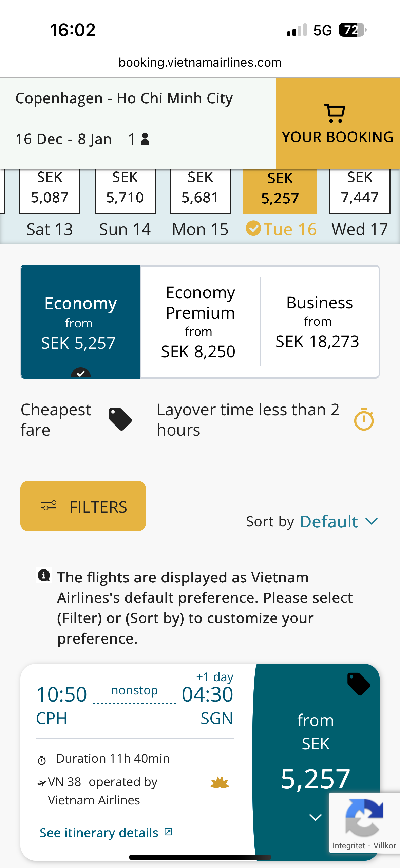Switch to the Business class tab
The width and height of the screenshot is (400, 868).
click(x=319, y=321)
